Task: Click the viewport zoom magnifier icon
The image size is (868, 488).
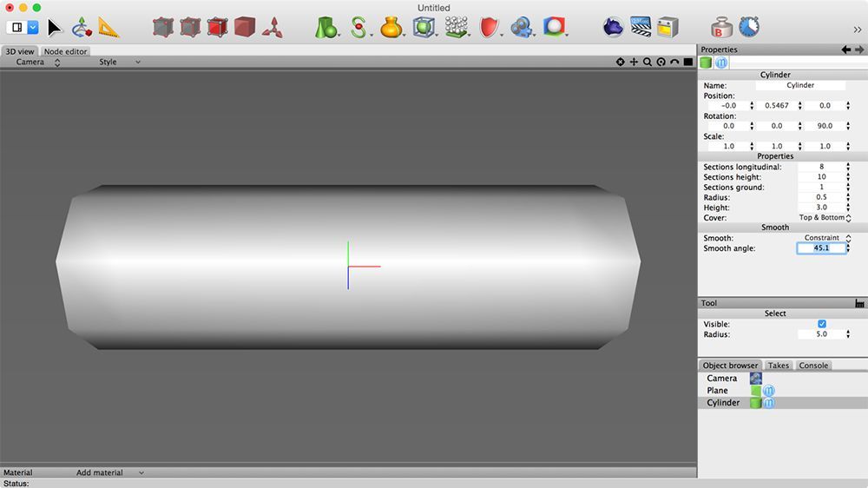Action: [648, 62]
